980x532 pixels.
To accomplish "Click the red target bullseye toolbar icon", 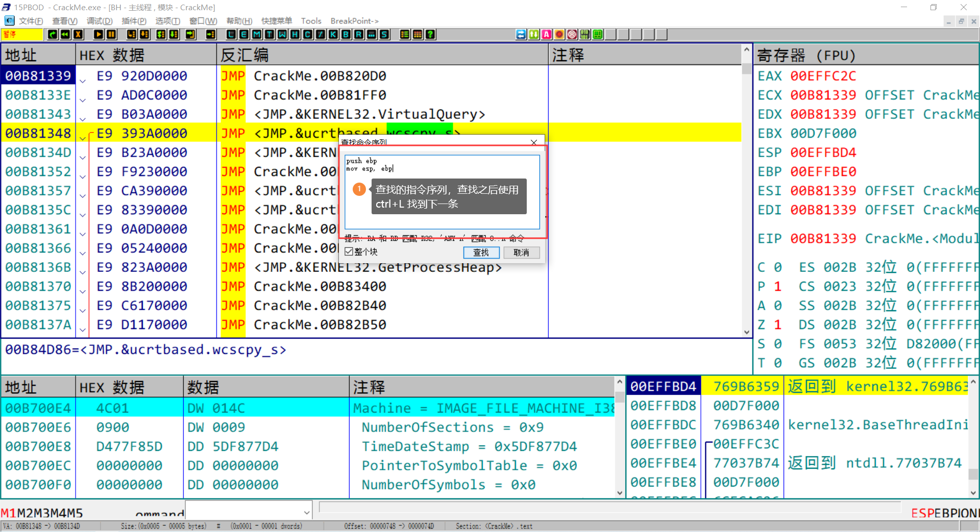I will (572, 34).
